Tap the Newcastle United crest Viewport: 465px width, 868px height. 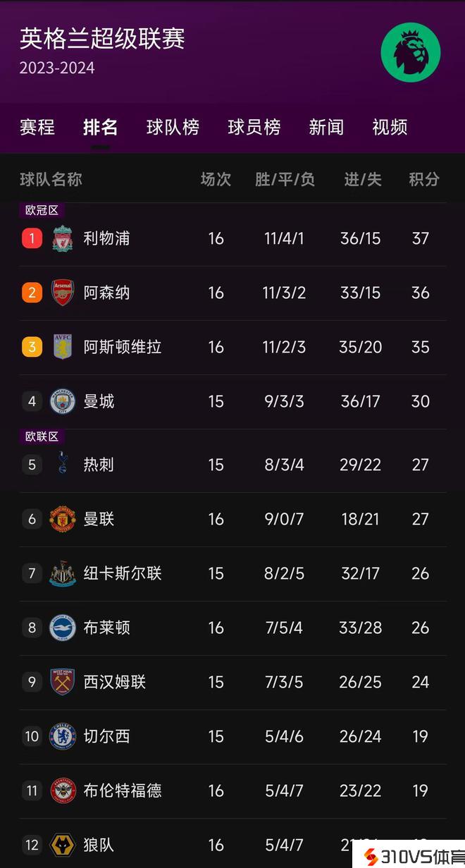coord(63,573)
